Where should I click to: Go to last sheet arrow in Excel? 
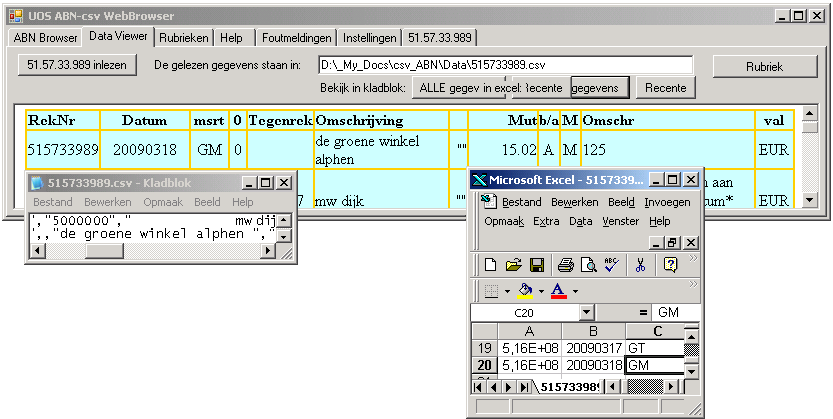click(x=524, y=387)
